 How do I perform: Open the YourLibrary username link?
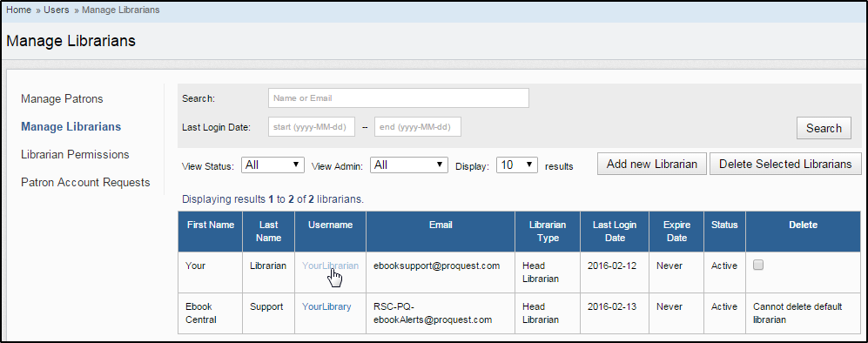point(326,306)
